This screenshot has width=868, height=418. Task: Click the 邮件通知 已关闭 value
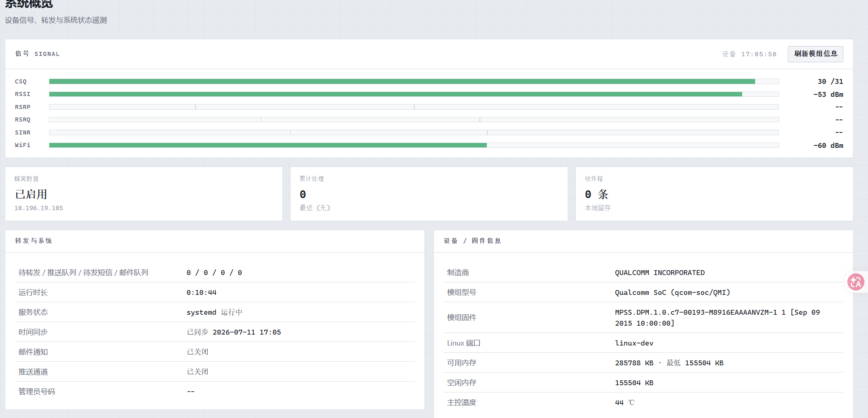(x=197, y=352)
